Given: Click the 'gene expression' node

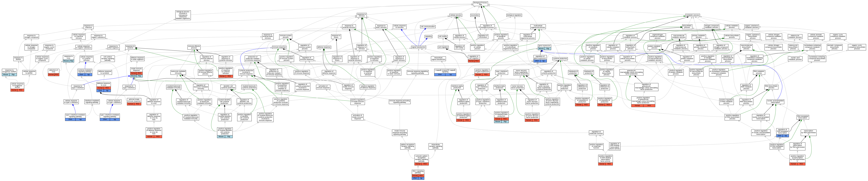Looking at the screenshot, I should click(x=544, y=47).
